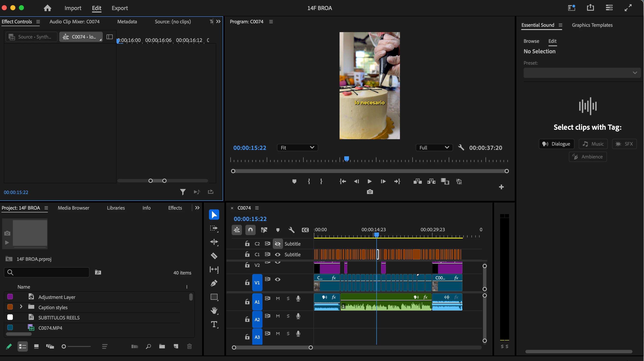Open the Full playback resolution dropdown

(434, 148)
